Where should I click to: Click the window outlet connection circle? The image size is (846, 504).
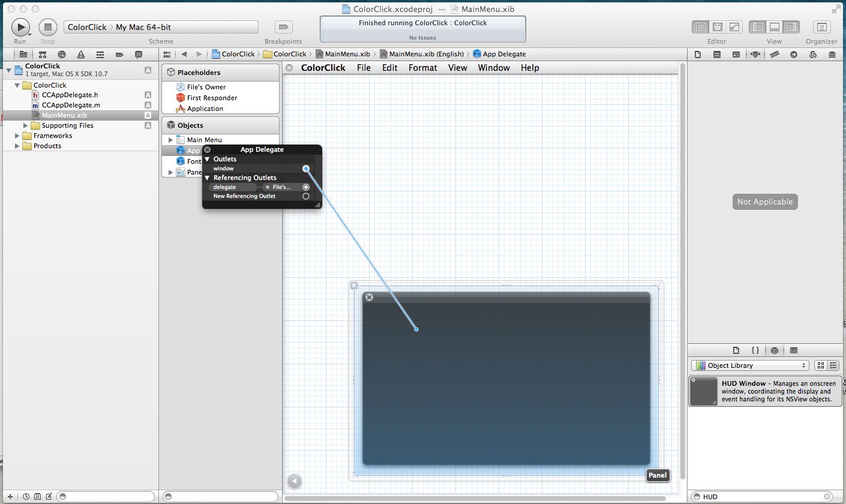(x=306, y=169)
